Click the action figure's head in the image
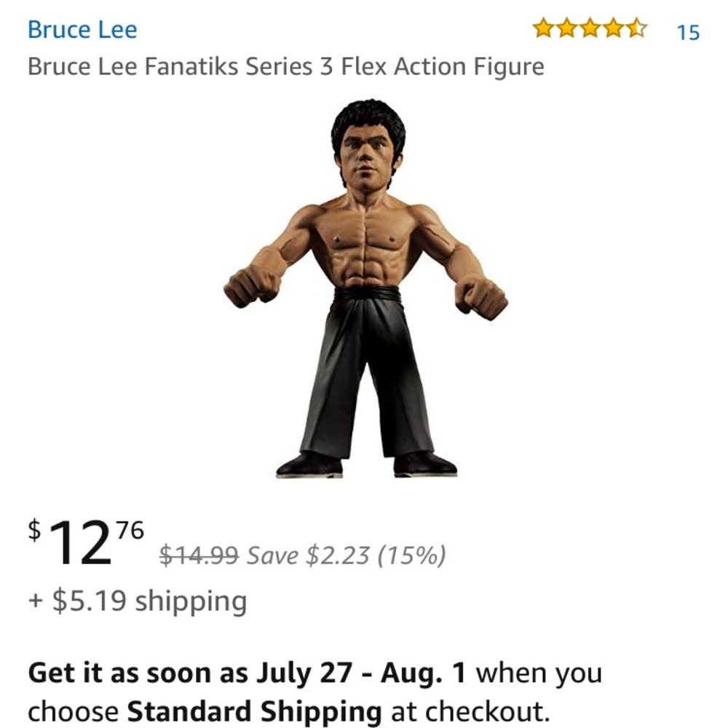 (366, 146)
